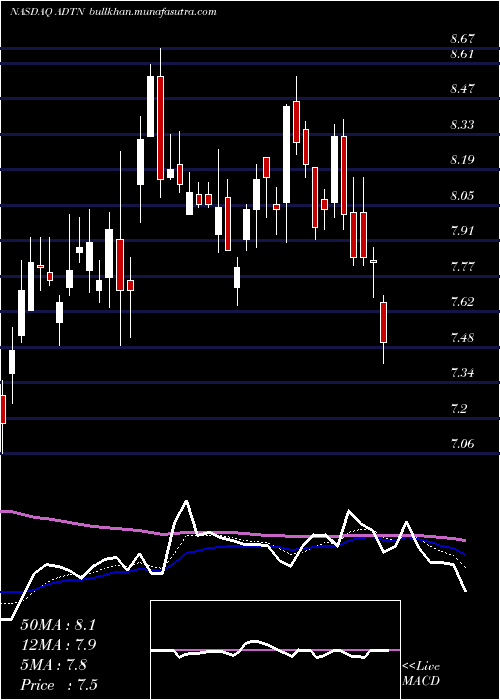The width and height of the screenshot is (500, 700).
Task: Click the 12MA : 7.9 legend text
Action: (59, 645)
